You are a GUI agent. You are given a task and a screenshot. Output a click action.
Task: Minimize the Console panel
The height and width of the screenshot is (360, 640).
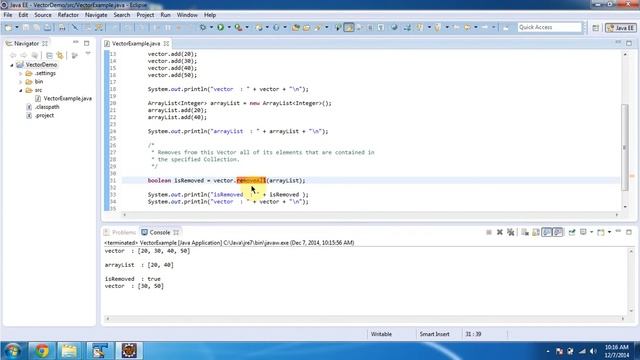click(x=618, y=231)
